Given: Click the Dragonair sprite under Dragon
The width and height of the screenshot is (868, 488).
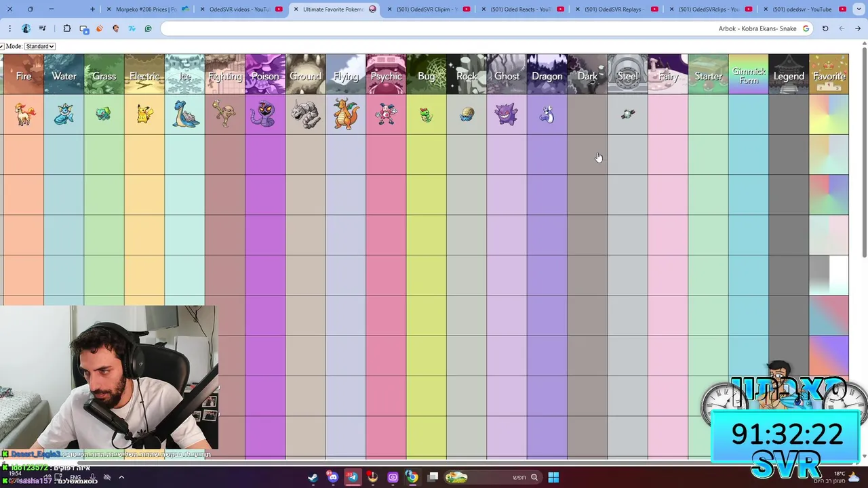Looking at the screenshot, I should (x=547, y=115).
